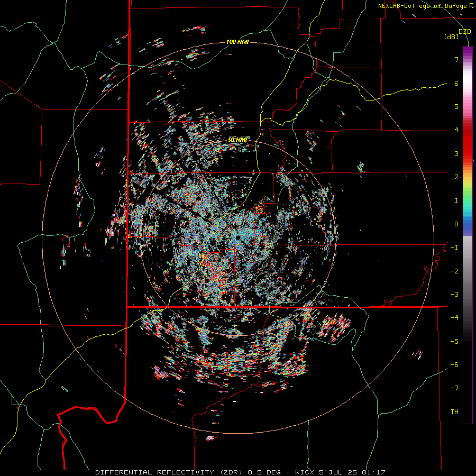Screen dimensions: 476x476
Task: Click the scale value 2 label
Action: tap(456, 177)
